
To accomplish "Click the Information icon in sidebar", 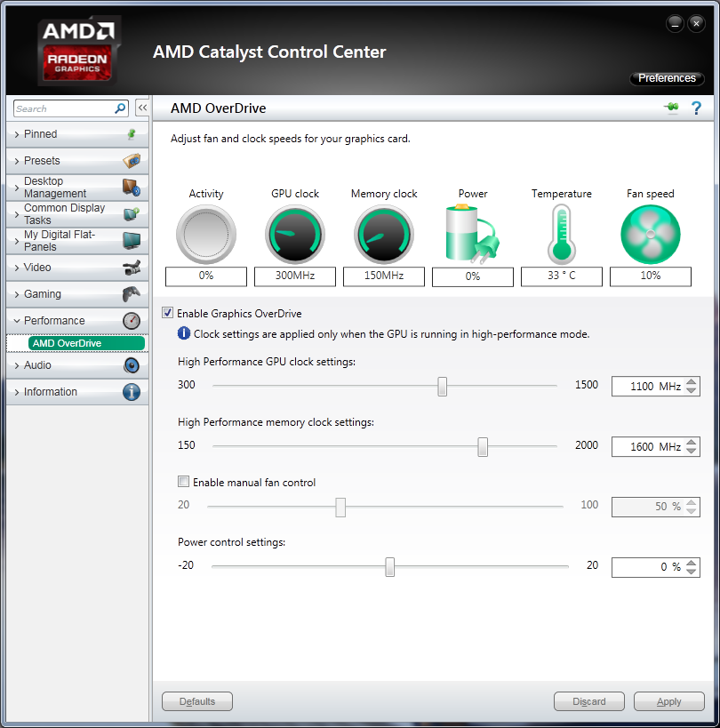I will click(132, 392).
